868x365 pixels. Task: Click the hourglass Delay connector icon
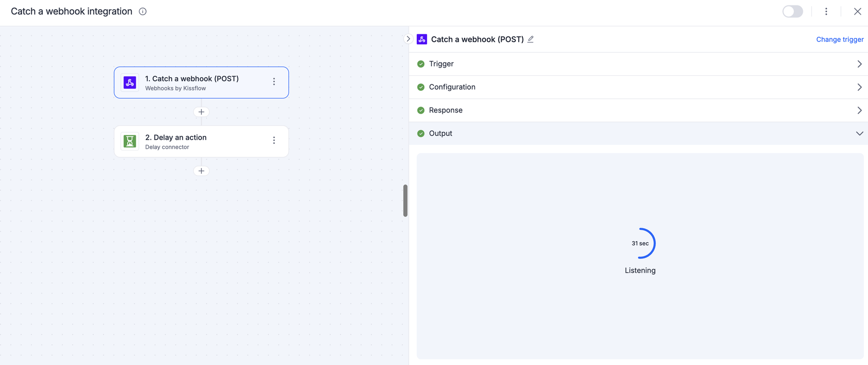(130, 141)
